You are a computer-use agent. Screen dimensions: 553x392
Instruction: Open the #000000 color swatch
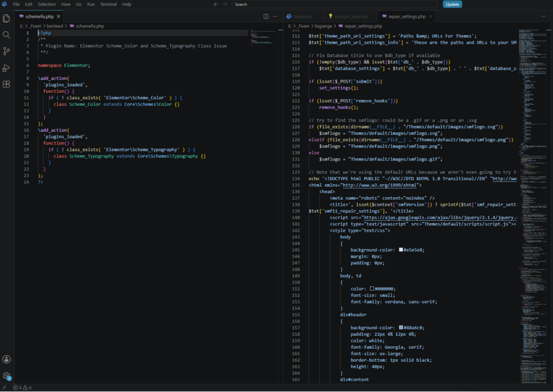372,288
